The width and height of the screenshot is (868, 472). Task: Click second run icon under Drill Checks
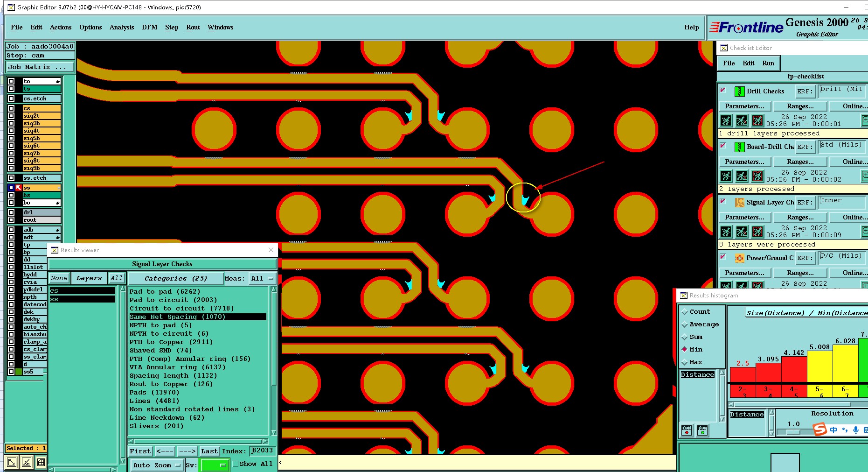coord(742,121)
